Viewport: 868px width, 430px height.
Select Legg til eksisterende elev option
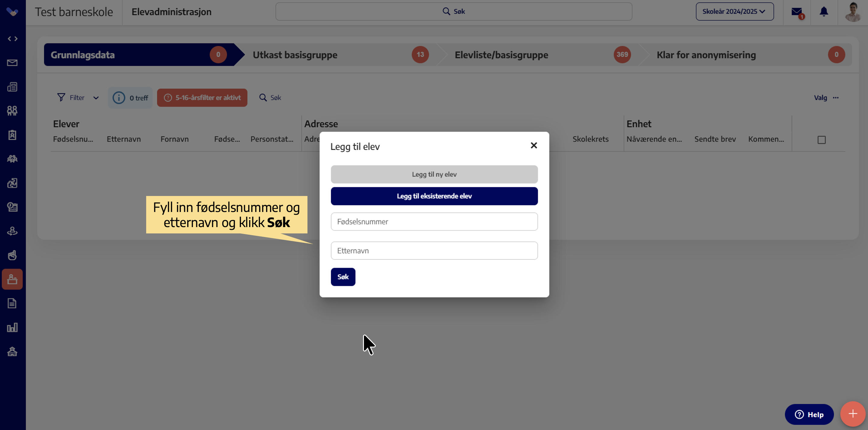click(x=434, y=196)
